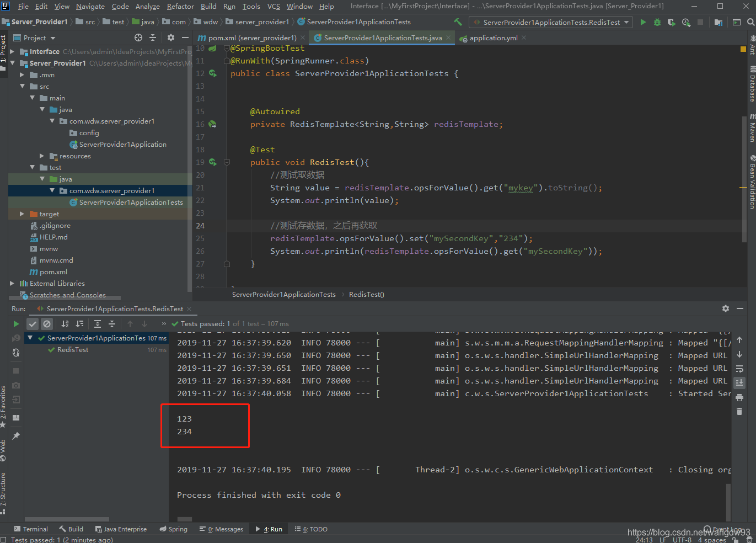Image resolution: width=756 pixels, height=543 pixels.
Task: Open the VCS menu
Action: (274, 6)
